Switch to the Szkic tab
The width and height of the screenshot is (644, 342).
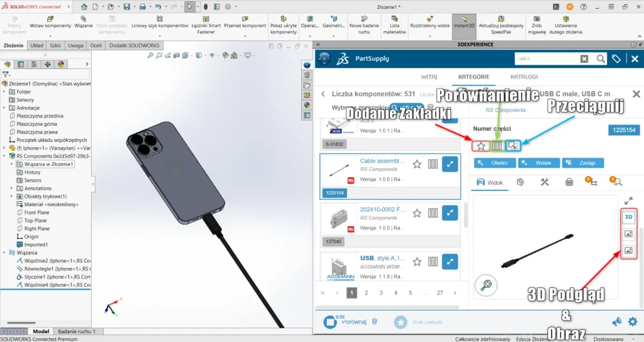[55, 45]
